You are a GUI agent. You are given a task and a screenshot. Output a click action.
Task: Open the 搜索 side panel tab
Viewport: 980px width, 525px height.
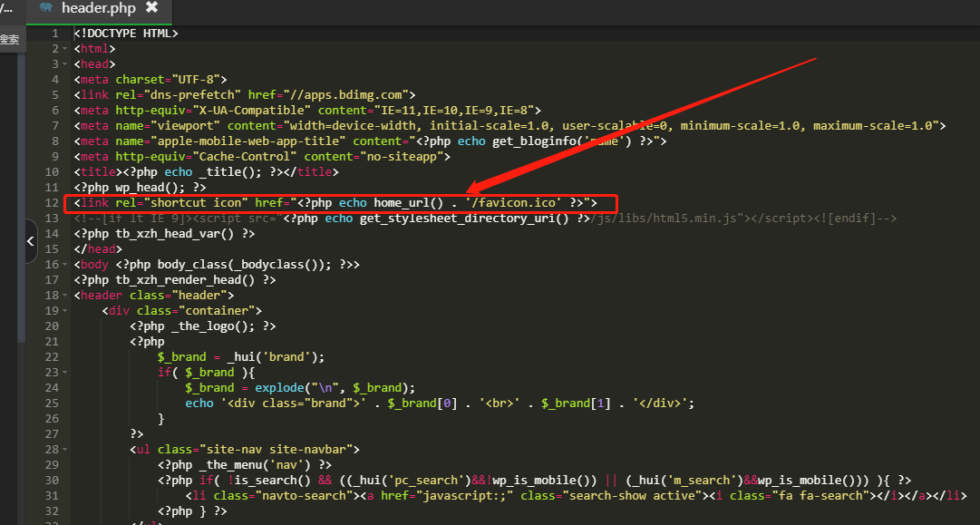[10, 40]
